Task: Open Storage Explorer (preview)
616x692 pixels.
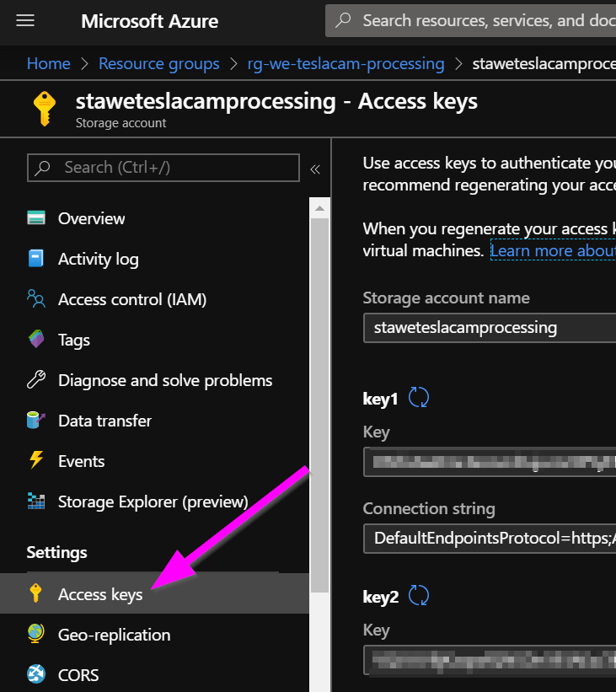Action: coord(153,502)
